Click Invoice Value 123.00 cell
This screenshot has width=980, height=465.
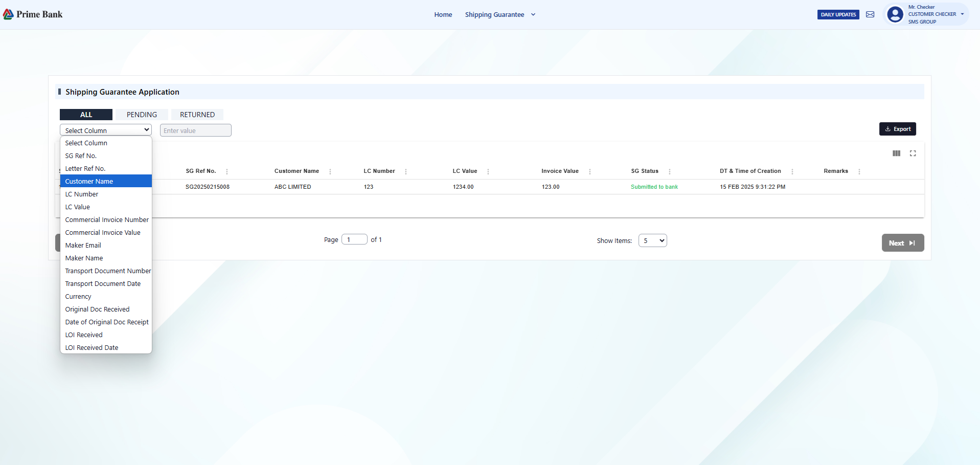click(551, 187)
